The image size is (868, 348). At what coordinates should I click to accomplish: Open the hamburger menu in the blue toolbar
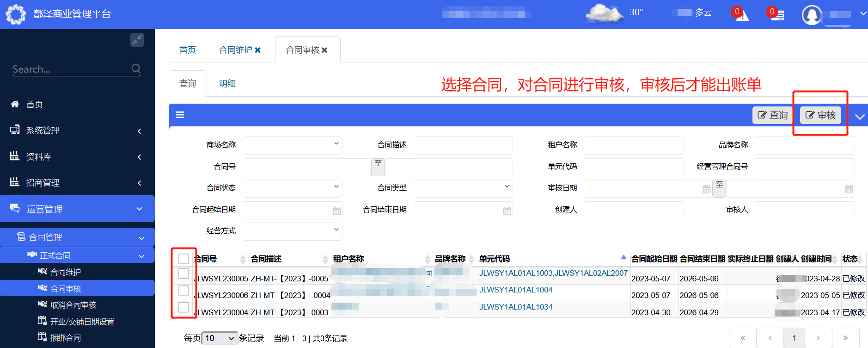point(180,115)
